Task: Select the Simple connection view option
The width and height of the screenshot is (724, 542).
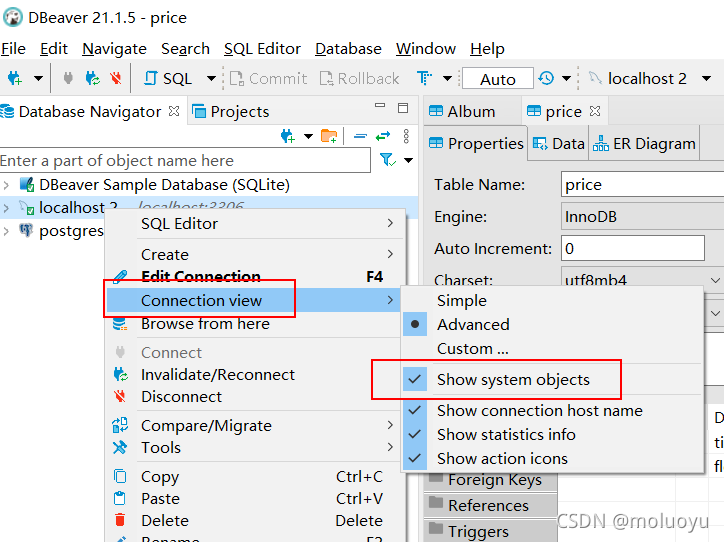Action: pos(553,301)
